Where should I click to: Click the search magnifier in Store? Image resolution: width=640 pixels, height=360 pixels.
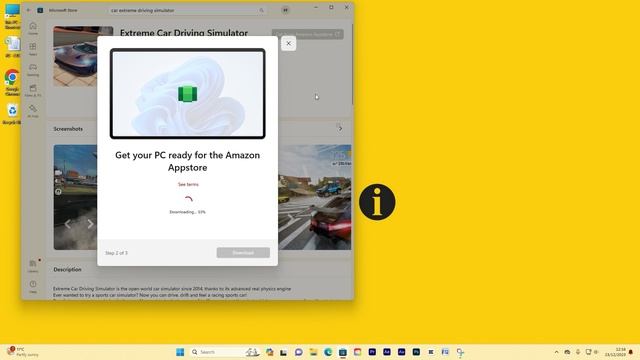pos(262,10)
